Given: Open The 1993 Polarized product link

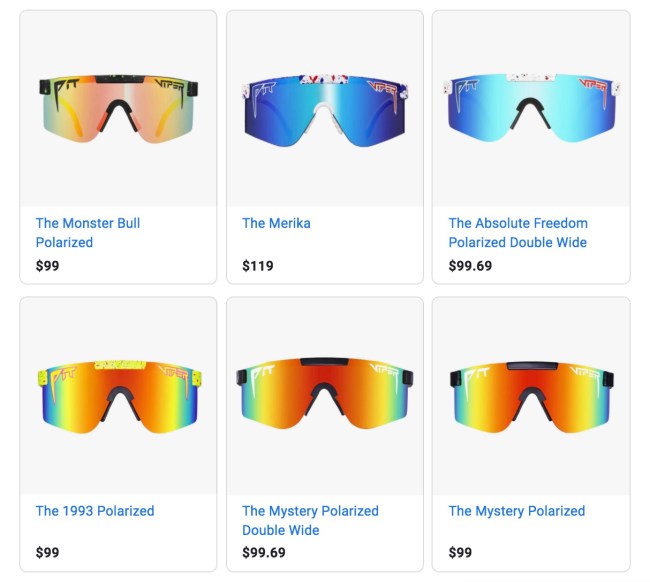Looking at the screenshot, I should pyautogui.click(x=95, y=511).
